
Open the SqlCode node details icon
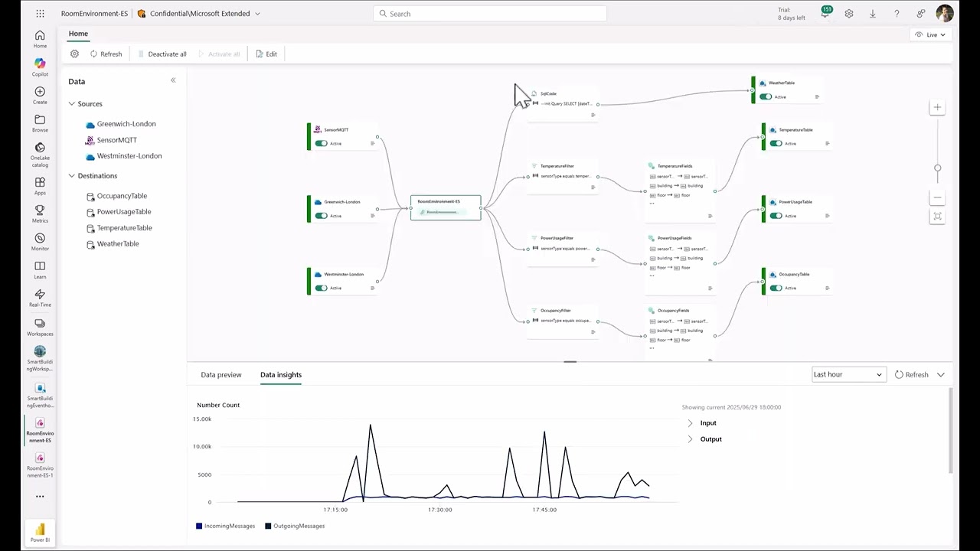(x=593, y=115)
